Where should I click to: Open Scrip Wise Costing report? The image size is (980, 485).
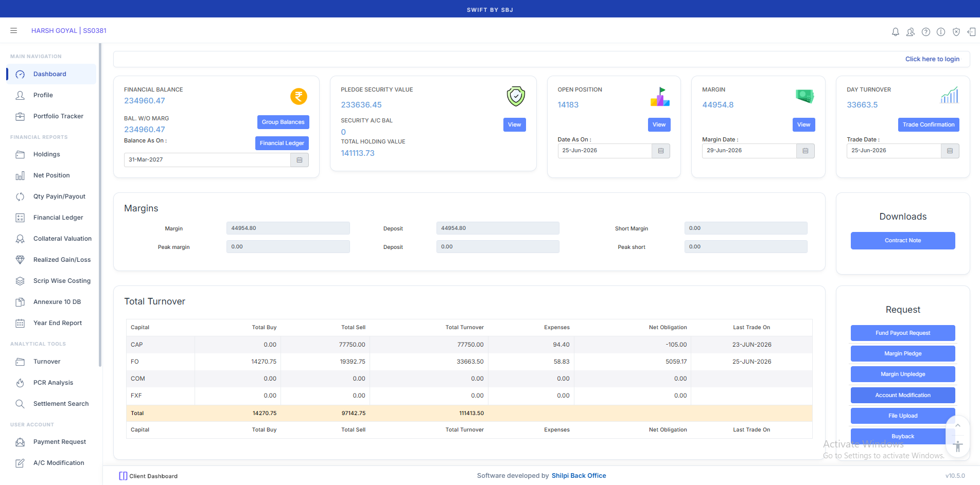click(x=51, y=281)
